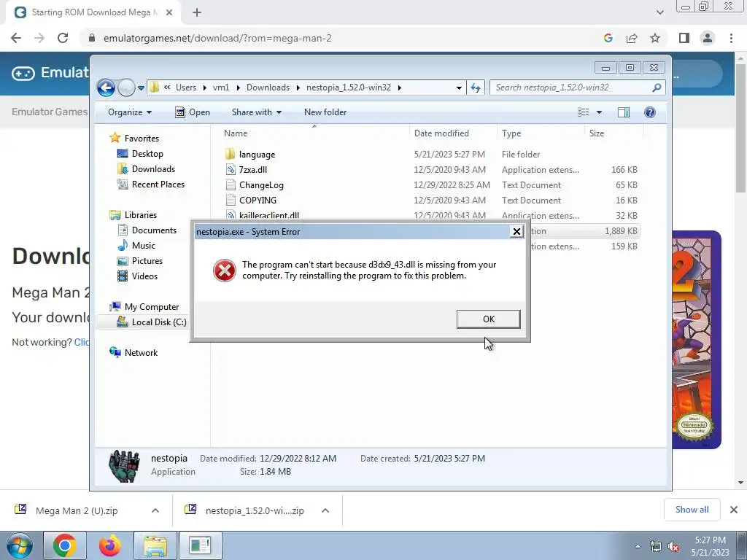Click the Google icon in address bar
This screenshot has height=560, width=747.
608,38
